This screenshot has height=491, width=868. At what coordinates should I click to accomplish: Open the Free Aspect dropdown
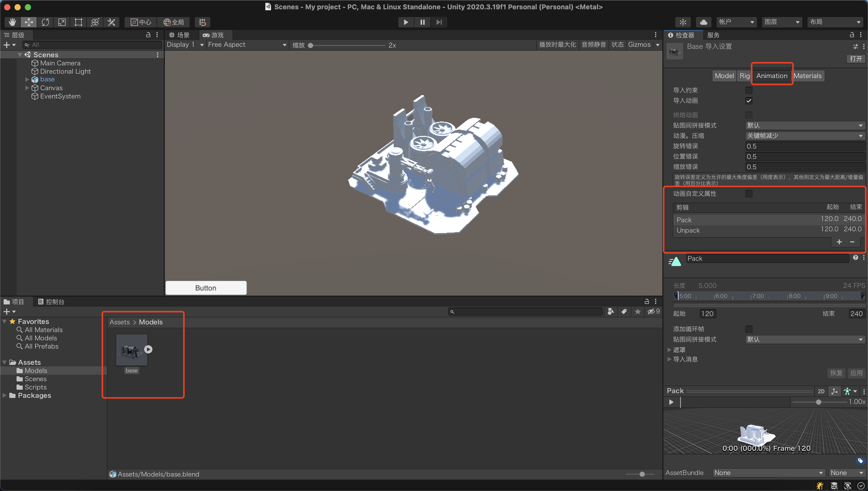[x=247, y=45]
